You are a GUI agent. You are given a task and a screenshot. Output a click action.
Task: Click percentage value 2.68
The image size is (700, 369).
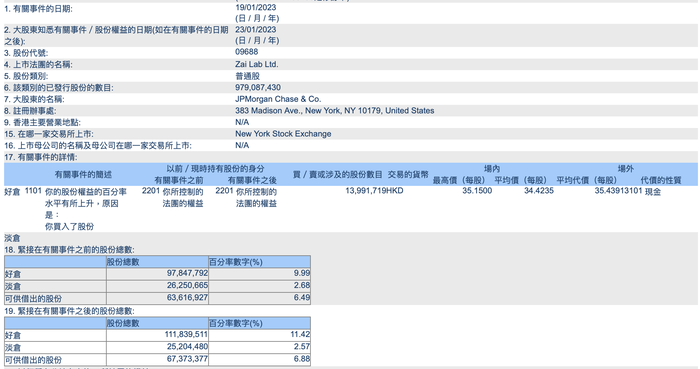(x=302, y=285)
